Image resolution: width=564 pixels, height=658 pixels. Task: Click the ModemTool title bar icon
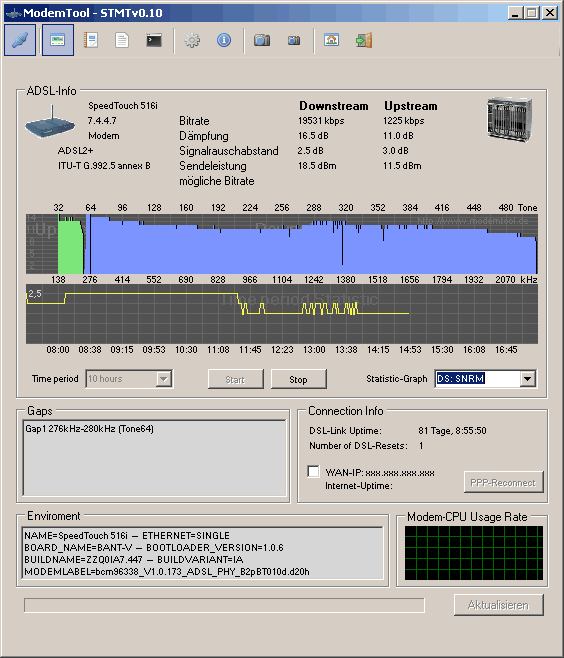13,13
